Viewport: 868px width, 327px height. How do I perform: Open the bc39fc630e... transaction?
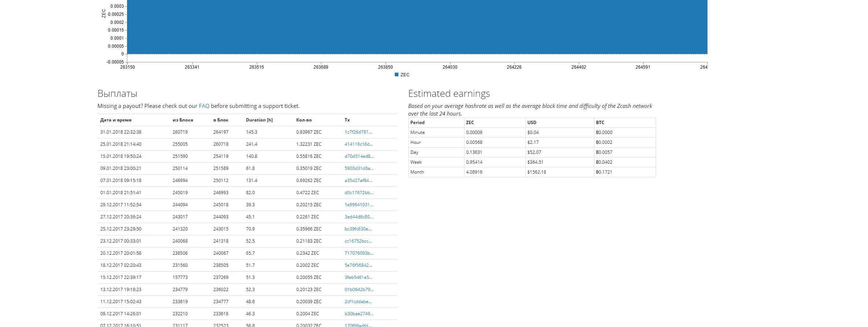(358, 229)
